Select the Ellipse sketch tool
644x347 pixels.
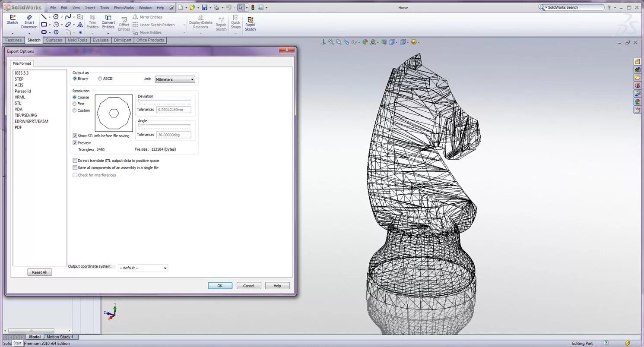68,25
